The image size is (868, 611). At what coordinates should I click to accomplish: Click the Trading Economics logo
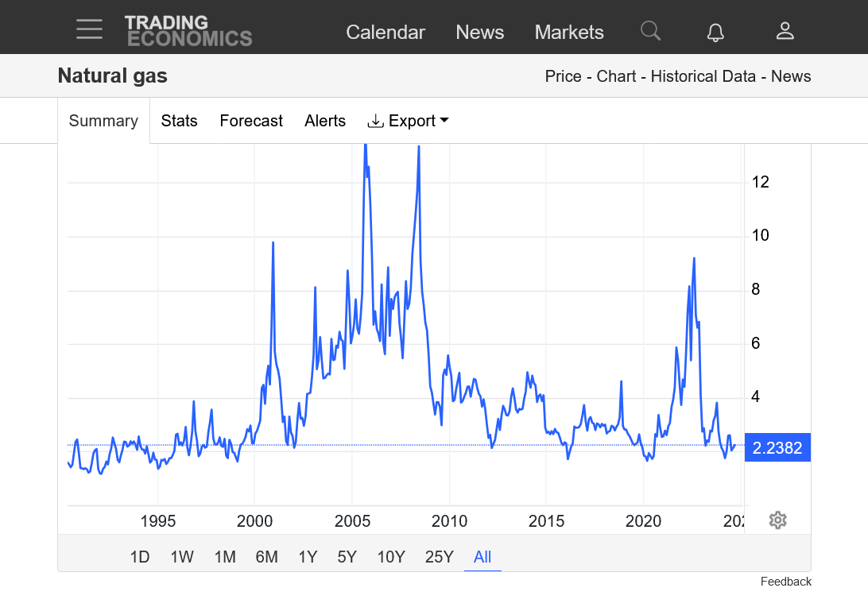(x=188, y=31)
